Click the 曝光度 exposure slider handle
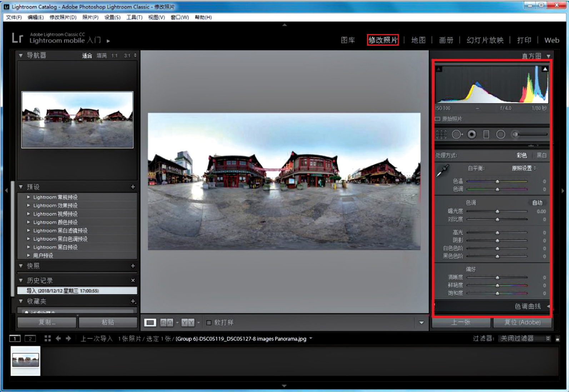The height and width of the screenshot is (392, 569). [497, 212]
